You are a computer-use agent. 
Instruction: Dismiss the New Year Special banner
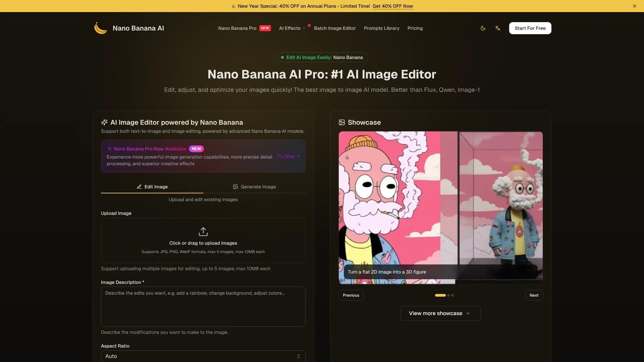tap(635, 6)
